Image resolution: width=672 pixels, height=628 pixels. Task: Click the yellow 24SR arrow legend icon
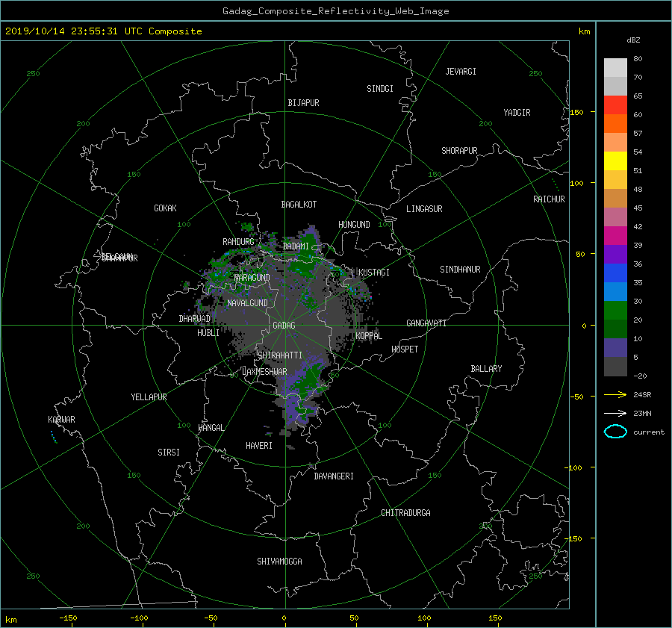[x=615, y=394]
